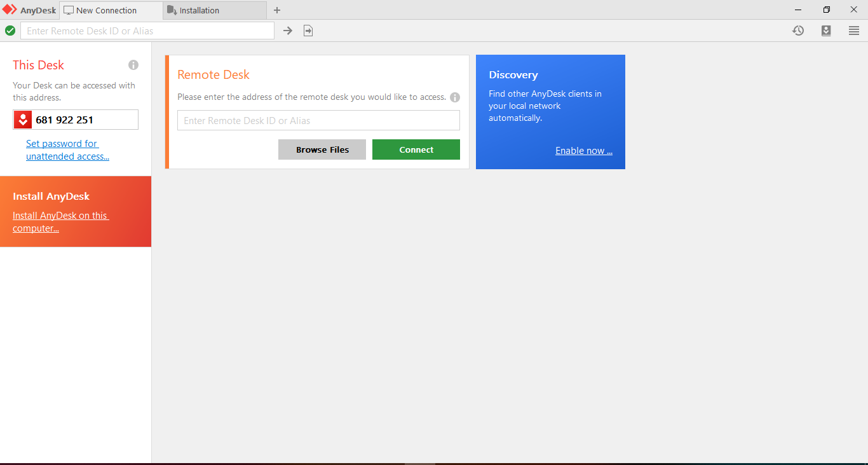Click the red AnyDesk ID icon
Image resolution: width=868 pixels, height=465 pixels.
24,119
